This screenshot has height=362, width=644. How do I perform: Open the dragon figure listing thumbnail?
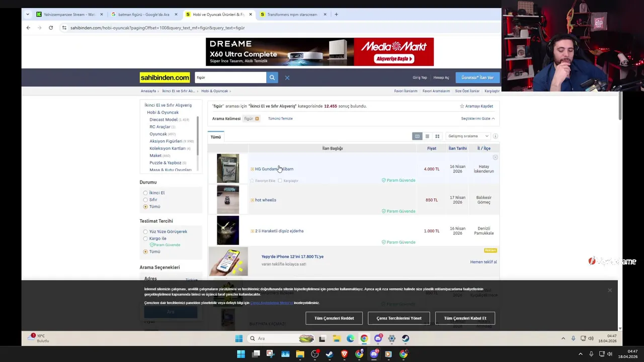pos(228,230)
